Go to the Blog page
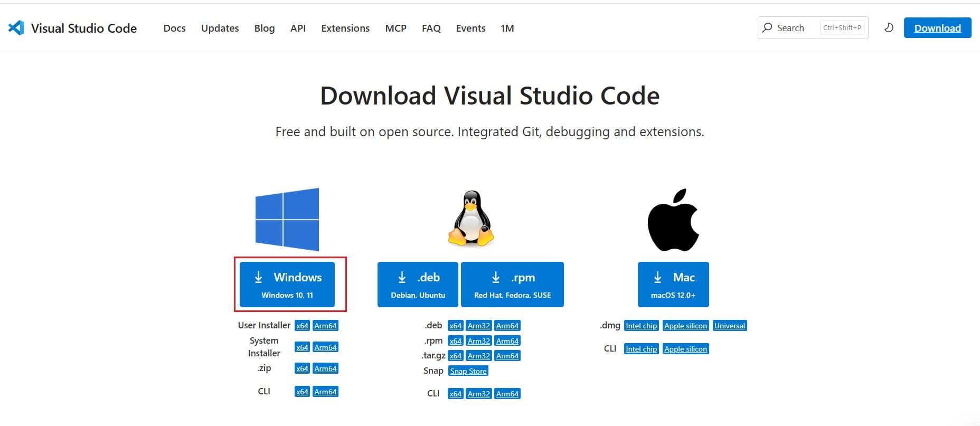 265,28
